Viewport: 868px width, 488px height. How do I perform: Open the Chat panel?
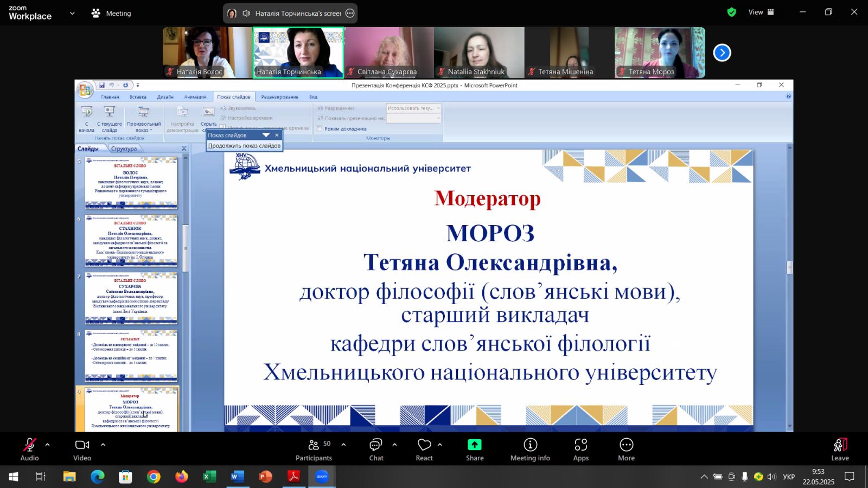376,445
